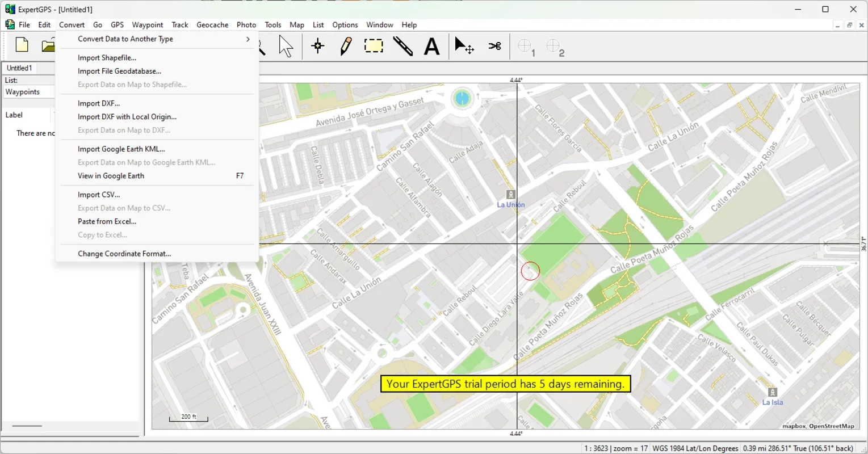Screen dimensions: 868x454
Task: Select the pencil Track tool
Action: (346, 47)
